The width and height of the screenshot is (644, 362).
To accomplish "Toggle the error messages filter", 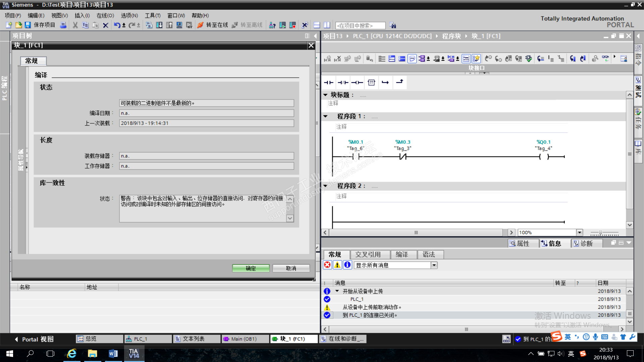I will click(x=327, y=265).
